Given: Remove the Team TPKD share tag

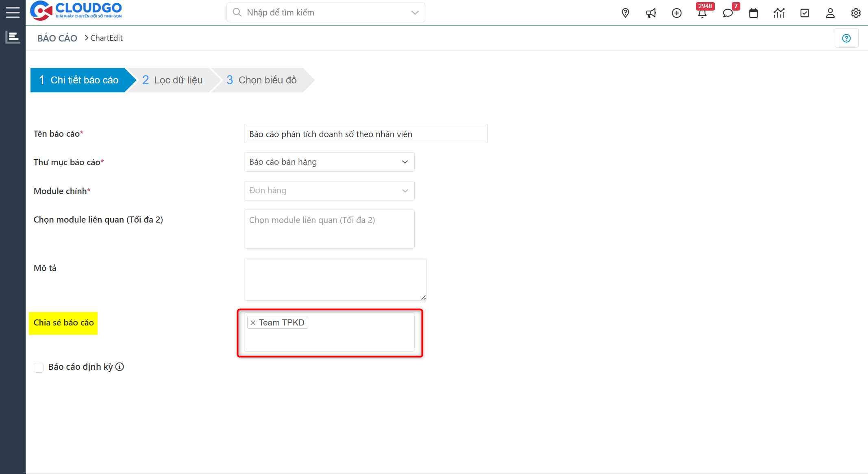Looking at the screenshot, I should [x=253, y=323].
